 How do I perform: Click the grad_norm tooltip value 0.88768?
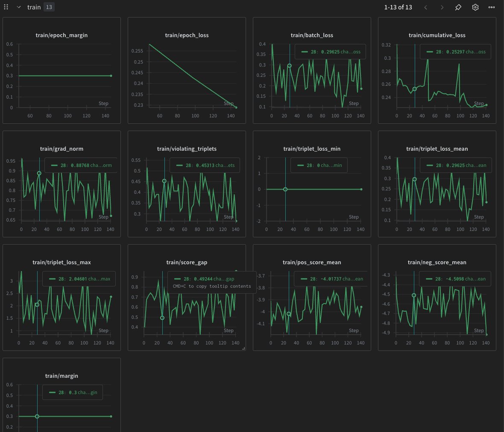[80, 165]
